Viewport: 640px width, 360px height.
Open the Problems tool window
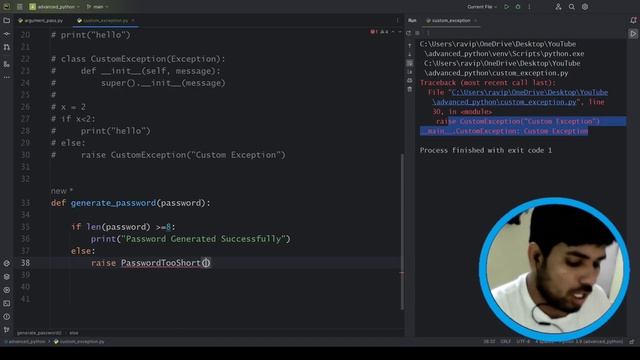point(7,317)
